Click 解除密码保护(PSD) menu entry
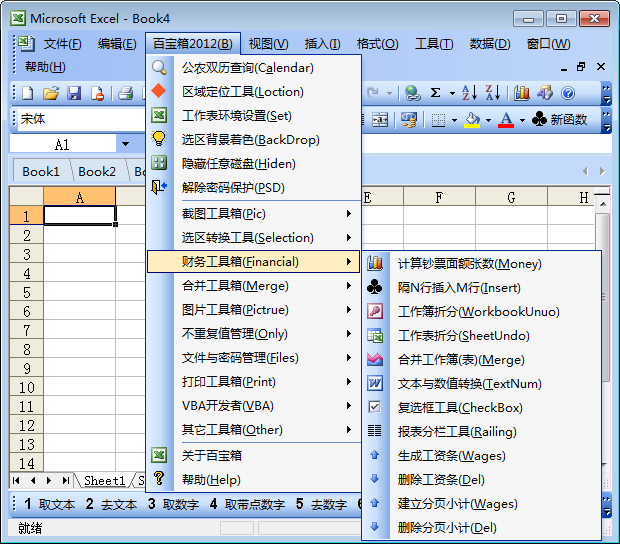This screenshot has width=620, height=544. [x=253, y=187]
